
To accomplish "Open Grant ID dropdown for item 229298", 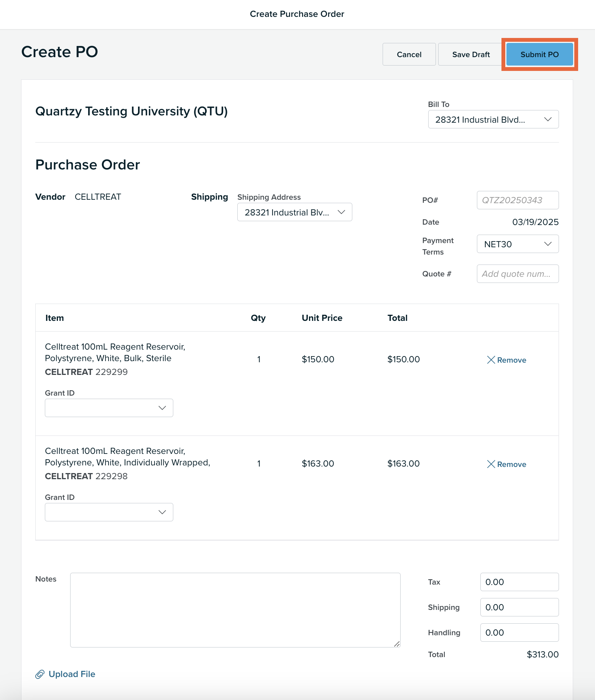I will point(109,512).
